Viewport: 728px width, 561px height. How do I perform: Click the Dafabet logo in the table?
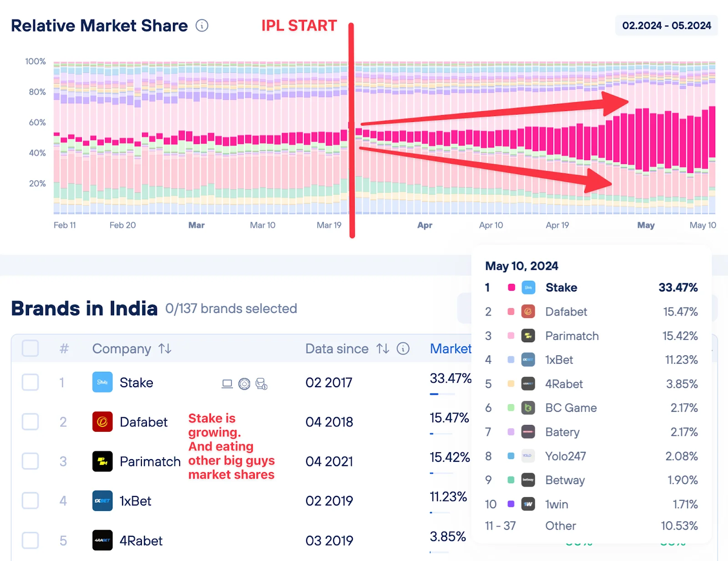(102, 422)
